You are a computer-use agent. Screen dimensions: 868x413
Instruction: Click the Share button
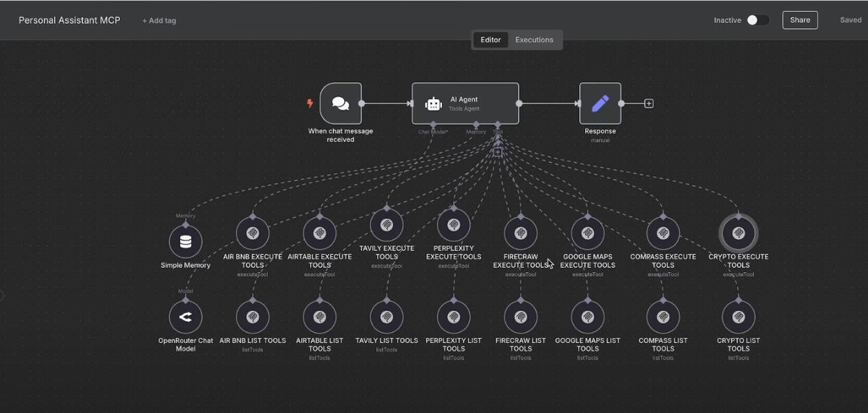[799, 21]
